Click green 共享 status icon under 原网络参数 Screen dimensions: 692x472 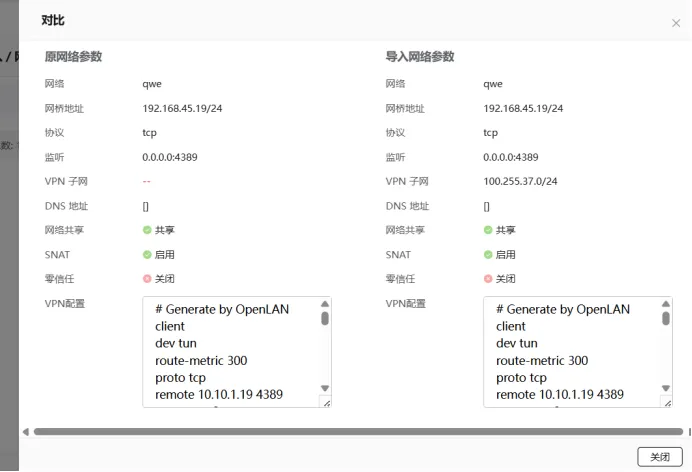(147, 230)
